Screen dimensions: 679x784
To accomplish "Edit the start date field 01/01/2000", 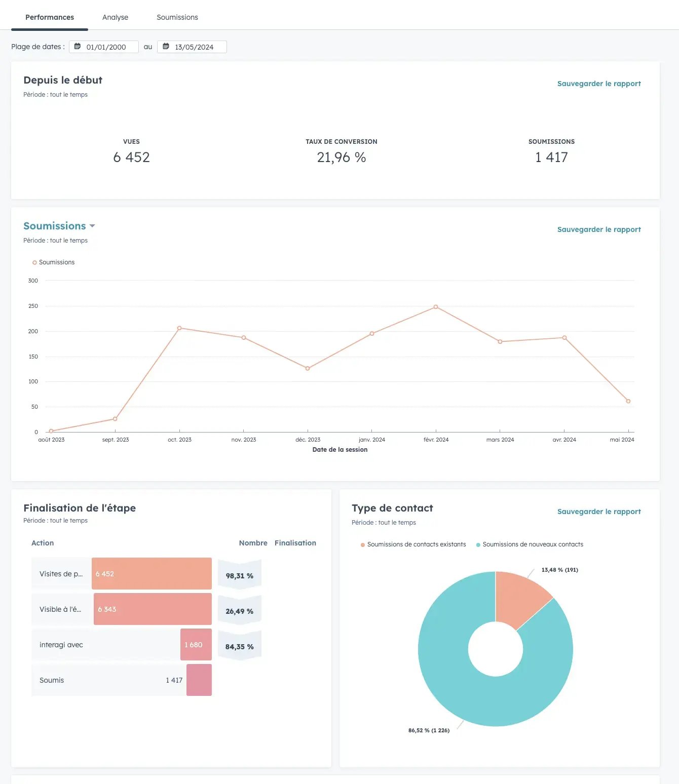I will (x=104, y=47).
